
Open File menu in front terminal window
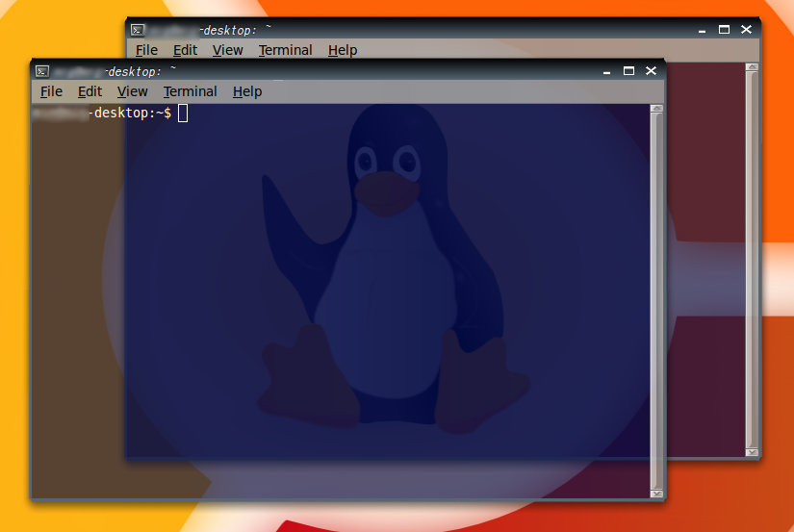pos(51,91)
